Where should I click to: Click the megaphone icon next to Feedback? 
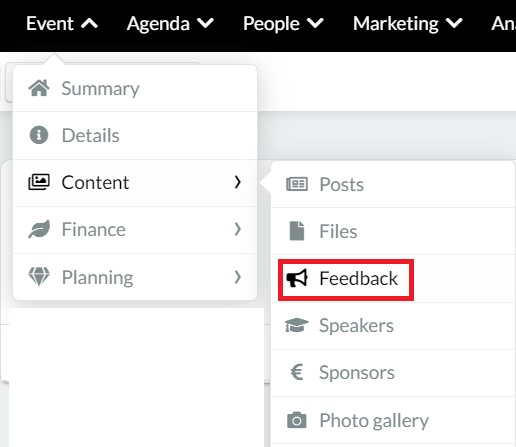click(297, 278)
